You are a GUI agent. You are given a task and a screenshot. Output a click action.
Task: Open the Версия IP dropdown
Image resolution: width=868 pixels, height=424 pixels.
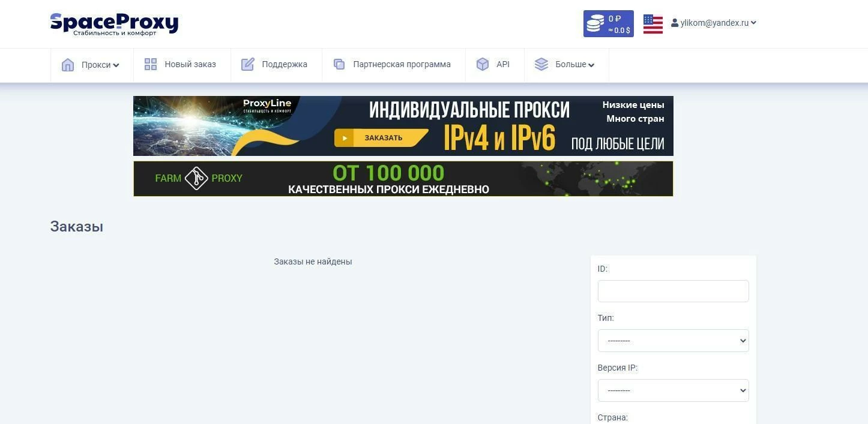click(673, 390)
